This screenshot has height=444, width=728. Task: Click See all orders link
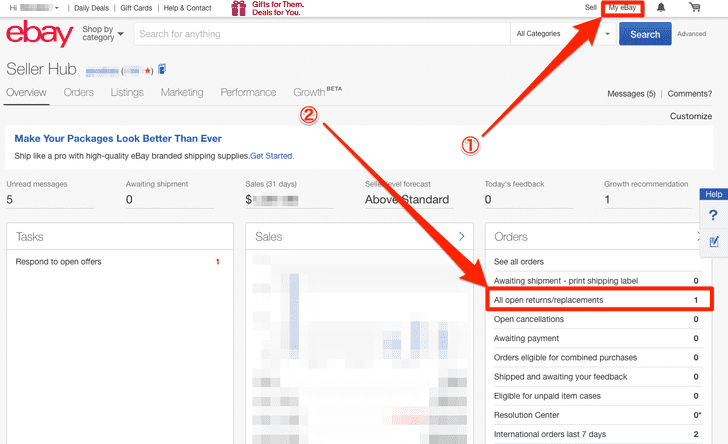(519, 262)
